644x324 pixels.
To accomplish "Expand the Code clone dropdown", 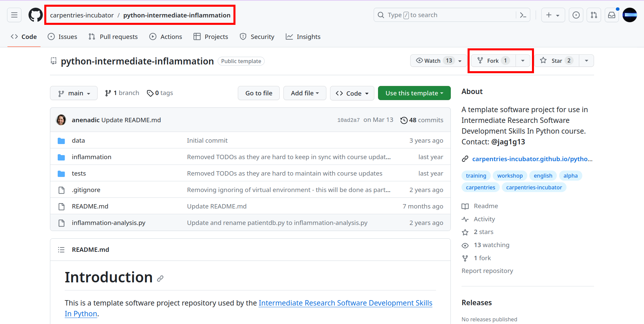I will pos(352,93).
